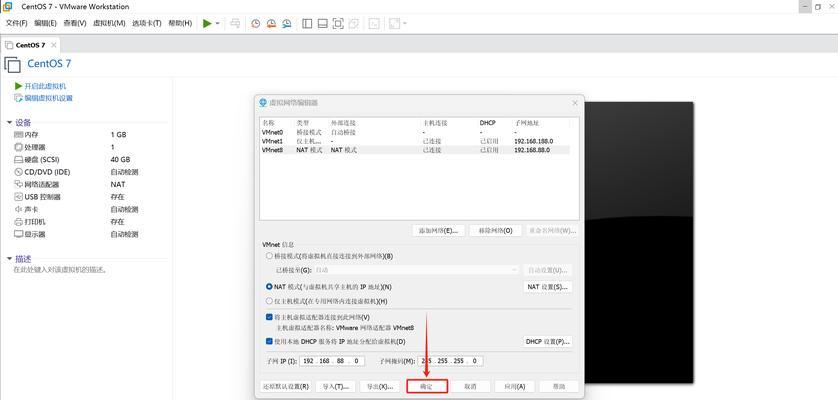Click the 移除网络(O) button
This screenshot has width=838, height=400.
[495, 230]
